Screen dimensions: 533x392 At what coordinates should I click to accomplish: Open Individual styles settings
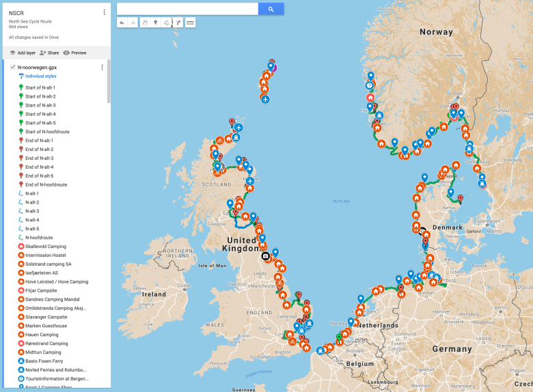[40, 76]
